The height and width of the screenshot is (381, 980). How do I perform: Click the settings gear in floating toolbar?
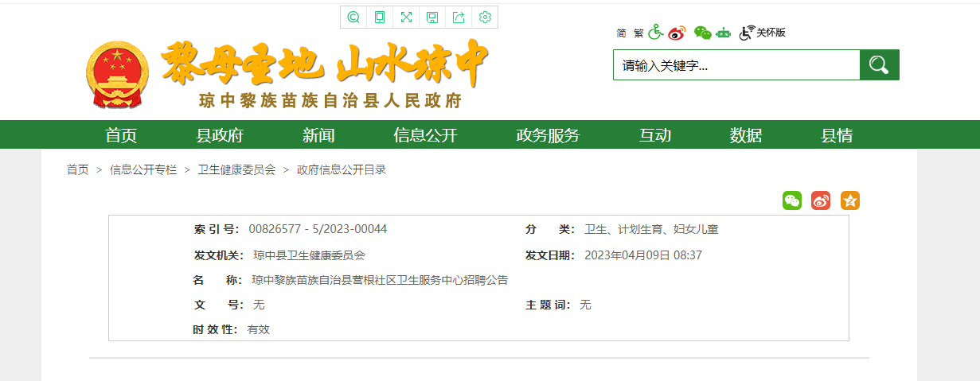(485, 17)
